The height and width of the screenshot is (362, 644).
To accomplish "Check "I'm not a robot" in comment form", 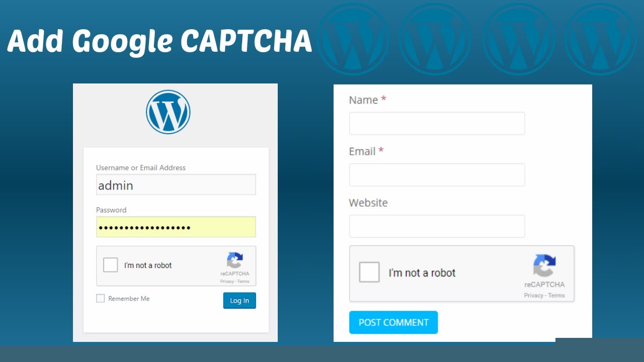I will click(x=369, y=272).
